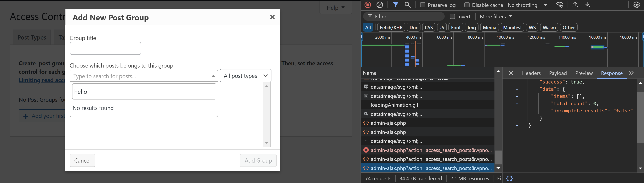Select the middle access_search_posts request row

pos(428,159)
